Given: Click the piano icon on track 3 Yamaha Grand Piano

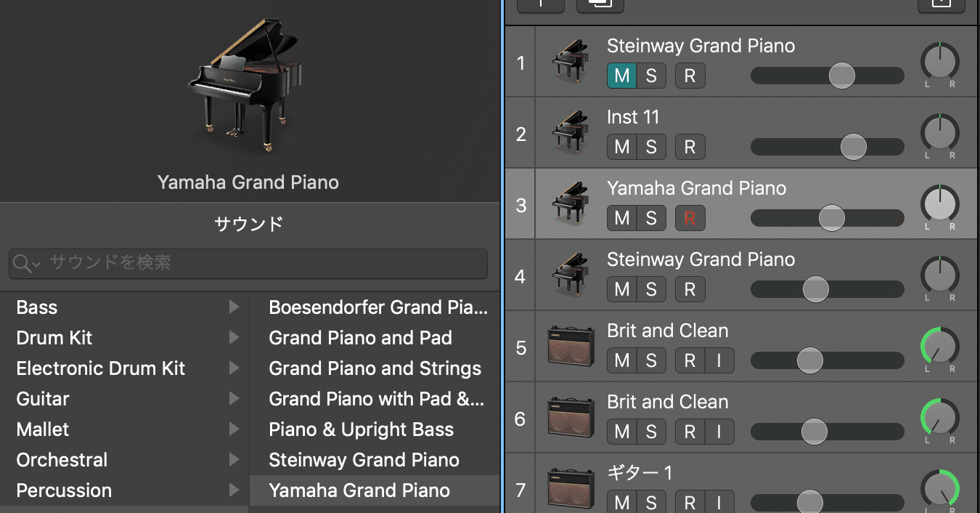Looking at the screenshot, I should coord(570,205).
